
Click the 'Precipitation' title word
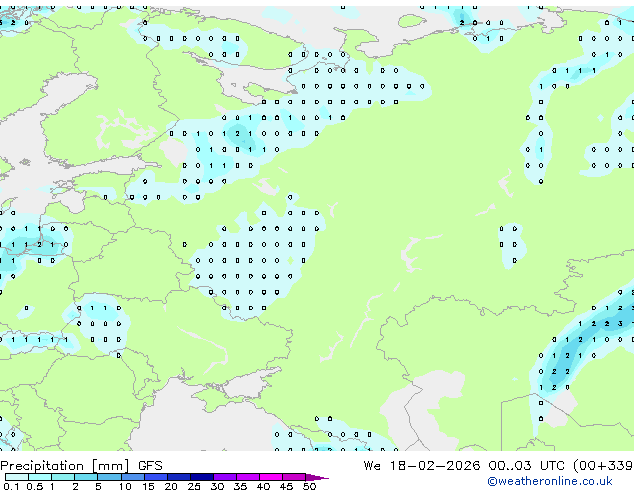pyautogui.click(x=42, y=466)
